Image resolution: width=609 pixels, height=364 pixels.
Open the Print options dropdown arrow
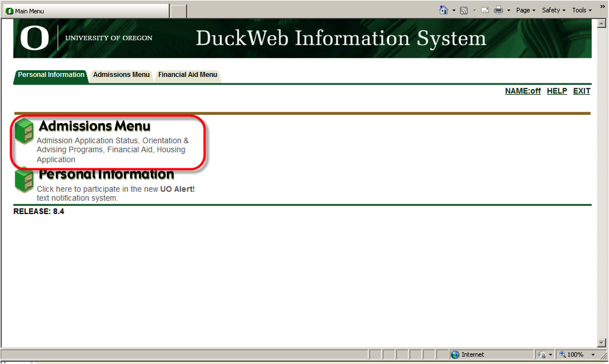tap(508, 10)
